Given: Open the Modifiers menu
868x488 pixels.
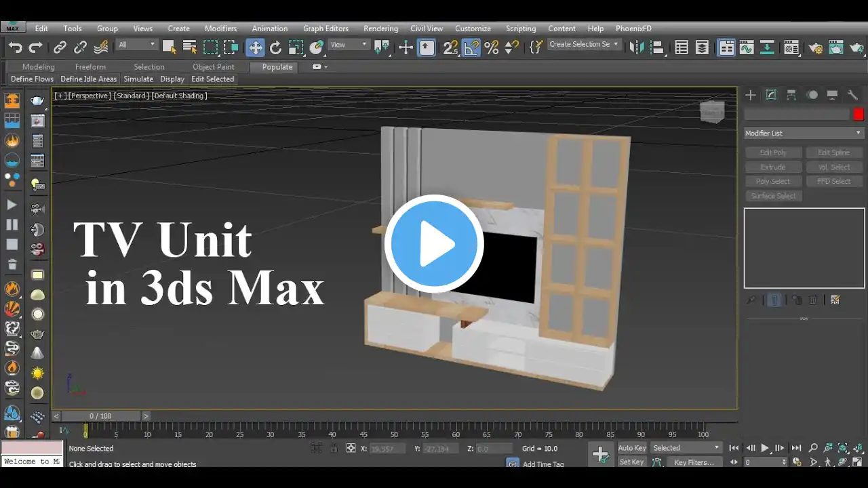Looking at the screenshot, I should click(221, 28).
